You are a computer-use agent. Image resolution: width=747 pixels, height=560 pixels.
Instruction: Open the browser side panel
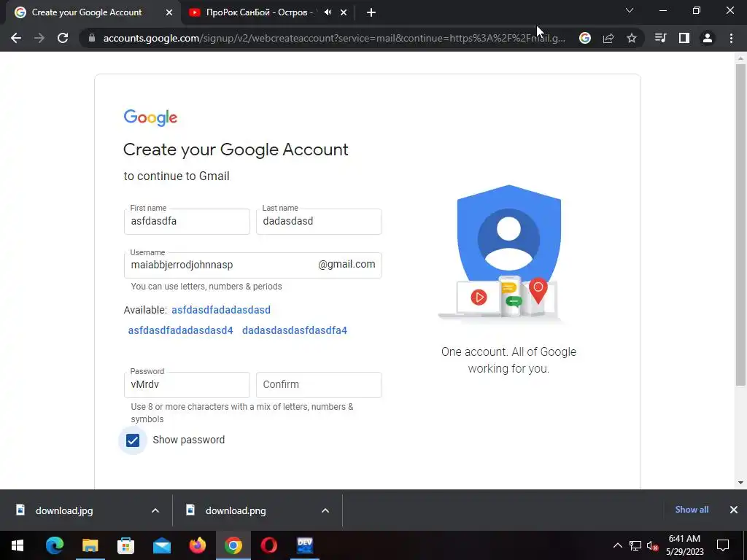coord(684,38)
